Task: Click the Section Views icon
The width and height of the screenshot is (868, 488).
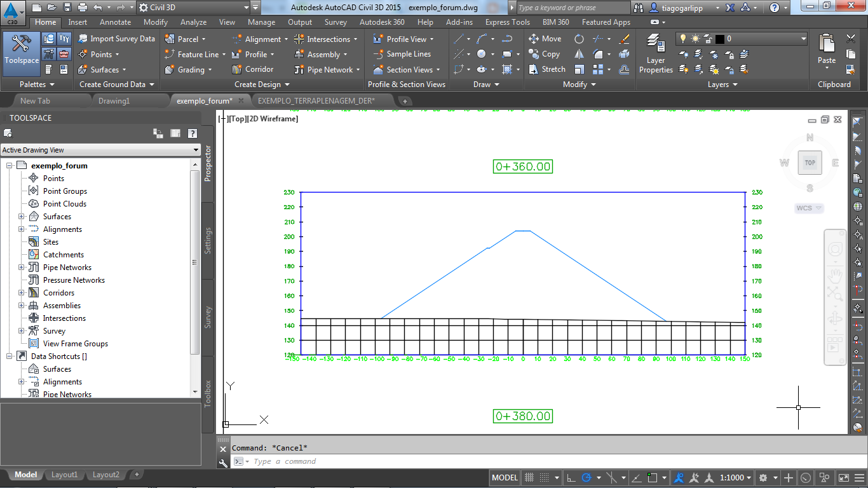Action: click(378, 69)
